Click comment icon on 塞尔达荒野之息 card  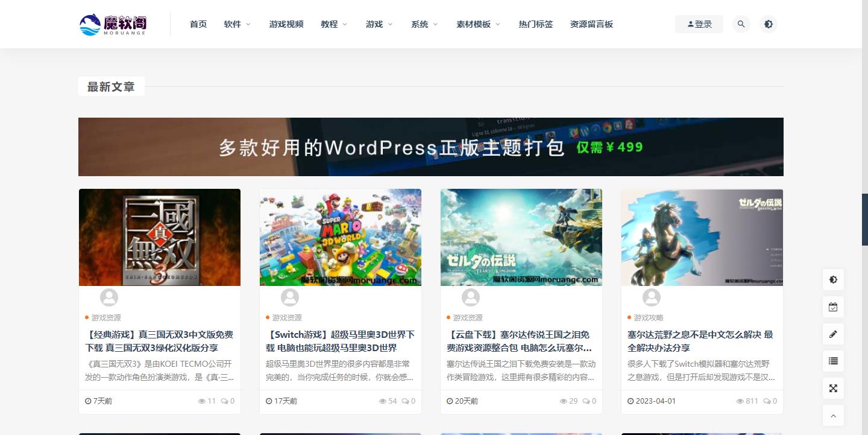pos(767,401)
